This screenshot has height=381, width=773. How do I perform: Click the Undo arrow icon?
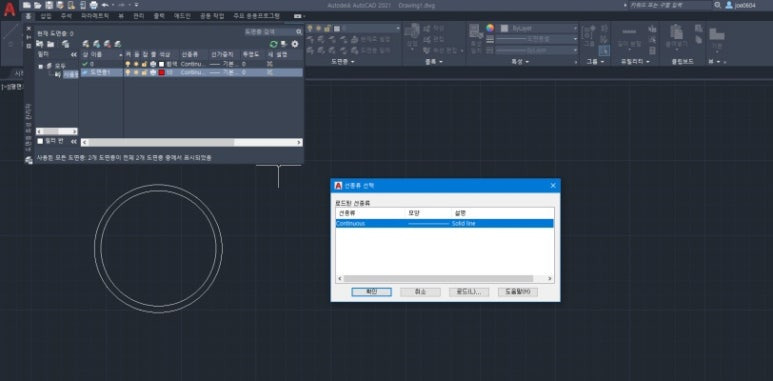(x=105, y=5)
